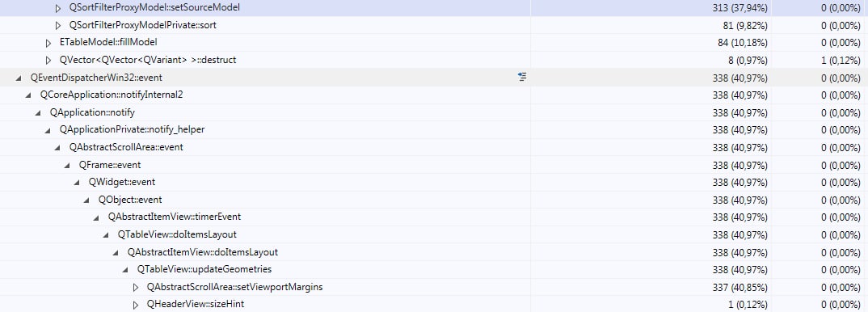Select QAbstractItemView::doItemsLayout function name
The image size is (868, 312).
pyautogui.click(x=203, y=251)
